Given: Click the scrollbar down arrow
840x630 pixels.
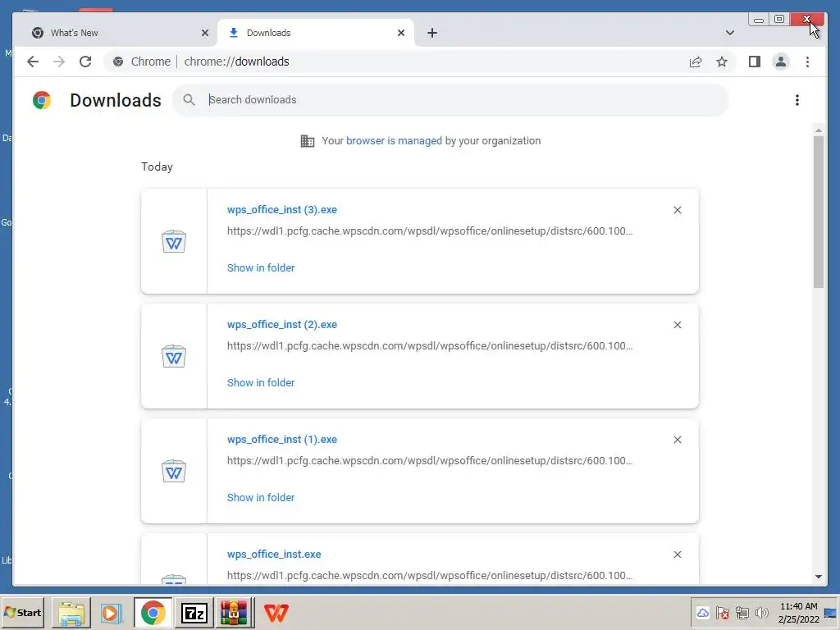Looking at the screenshot, I should pos(818,577).
